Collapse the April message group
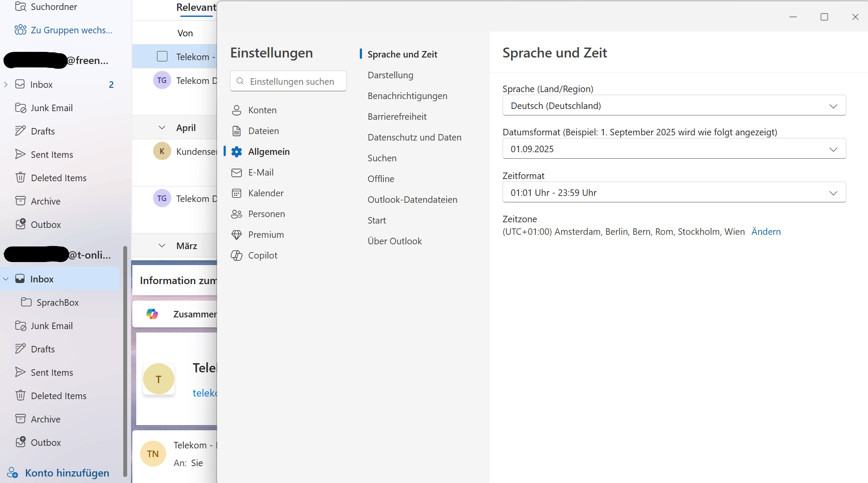Screen dimensions: 868x483 (162, 128)
